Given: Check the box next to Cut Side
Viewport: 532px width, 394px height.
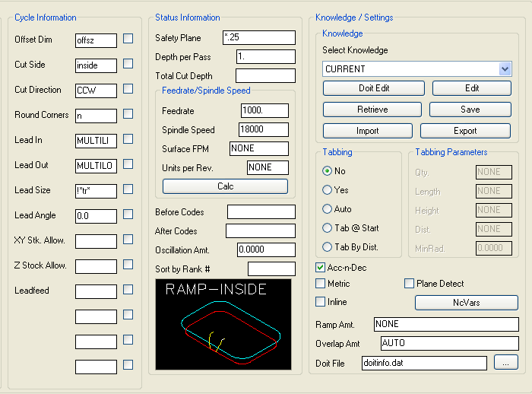Looking at the screenshot, I should click(128, 64).
